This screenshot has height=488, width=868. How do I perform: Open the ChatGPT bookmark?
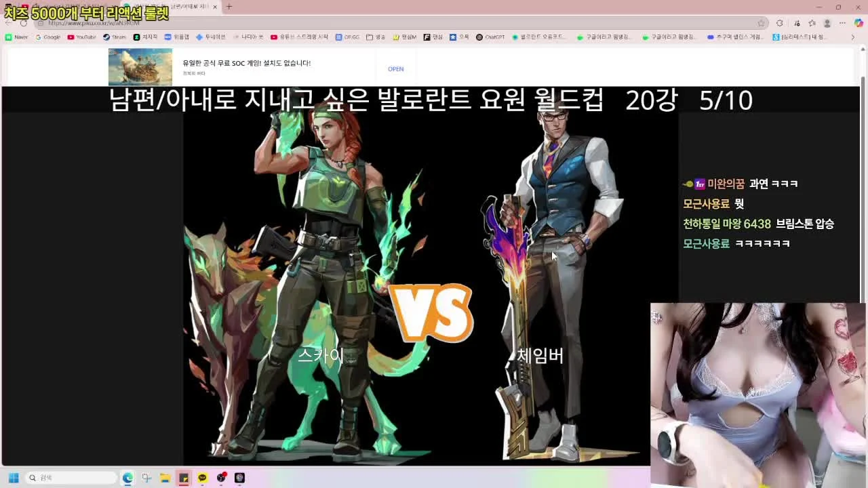coord(490,37)
